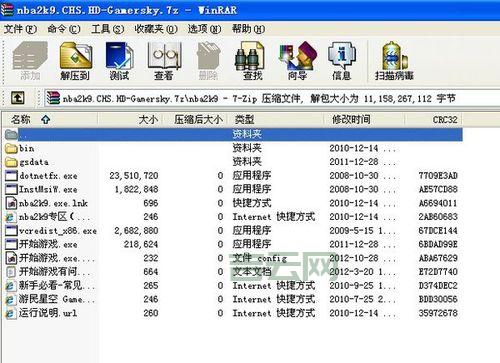500x363 pixels.
Task: Open the 工具(S) menu
Action: (108, 29)
